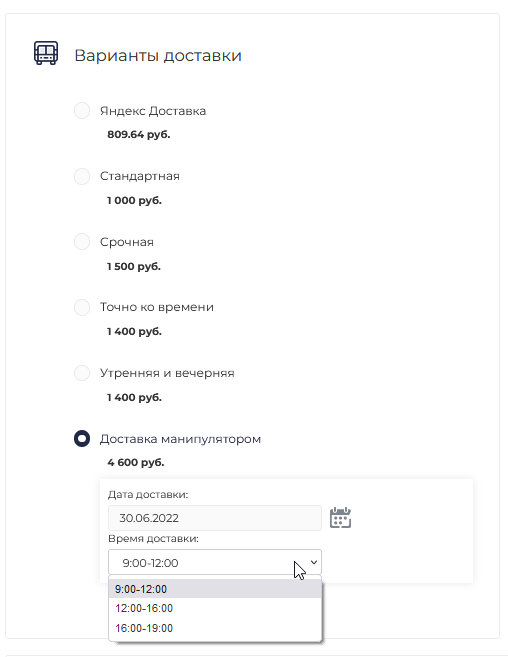Click the Дата доставки label

(148, 494)
